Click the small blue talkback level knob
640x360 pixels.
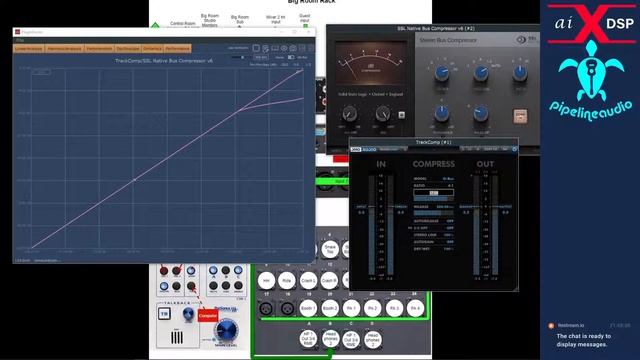point(188,313)
